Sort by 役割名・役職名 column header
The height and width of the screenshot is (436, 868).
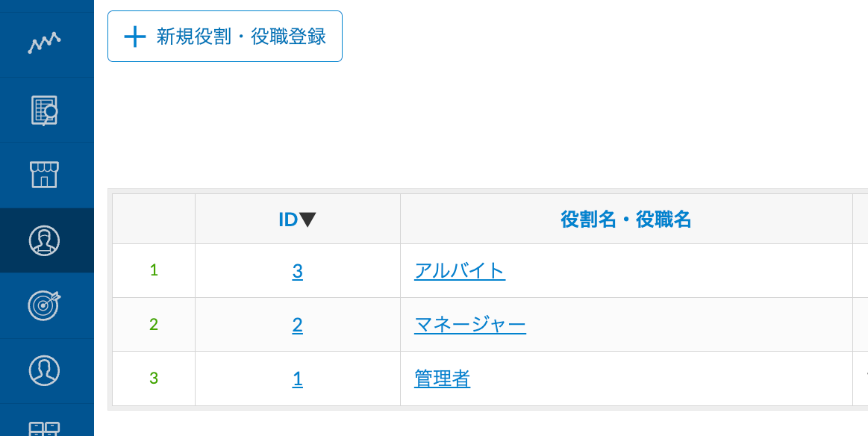point(625,219)
